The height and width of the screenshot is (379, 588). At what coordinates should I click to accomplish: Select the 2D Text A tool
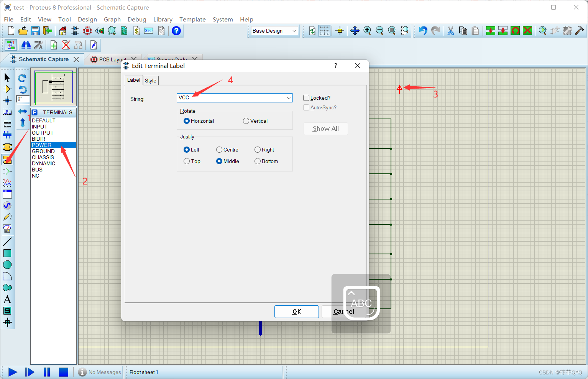click(x=7, y=299)
